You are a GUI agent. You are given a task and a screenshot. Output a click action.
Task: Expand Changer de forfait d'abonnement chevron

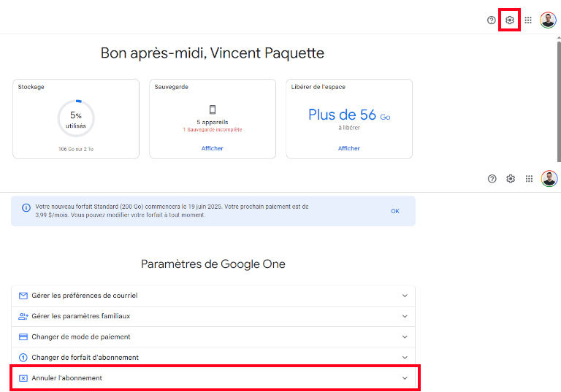(x=405, y=357)
